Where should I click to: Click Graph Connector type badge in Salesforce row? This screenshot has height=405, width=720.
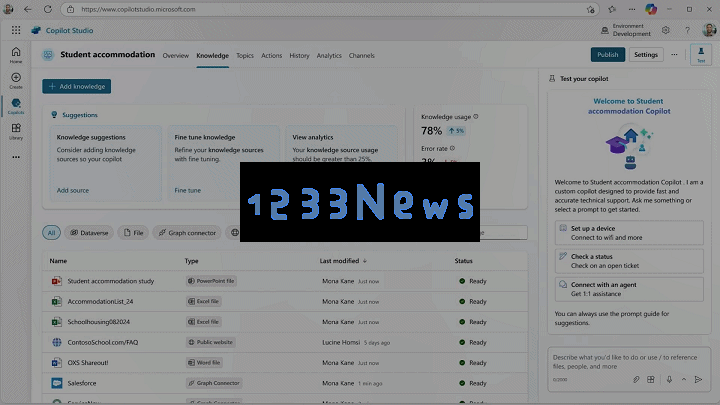(214, 383)
